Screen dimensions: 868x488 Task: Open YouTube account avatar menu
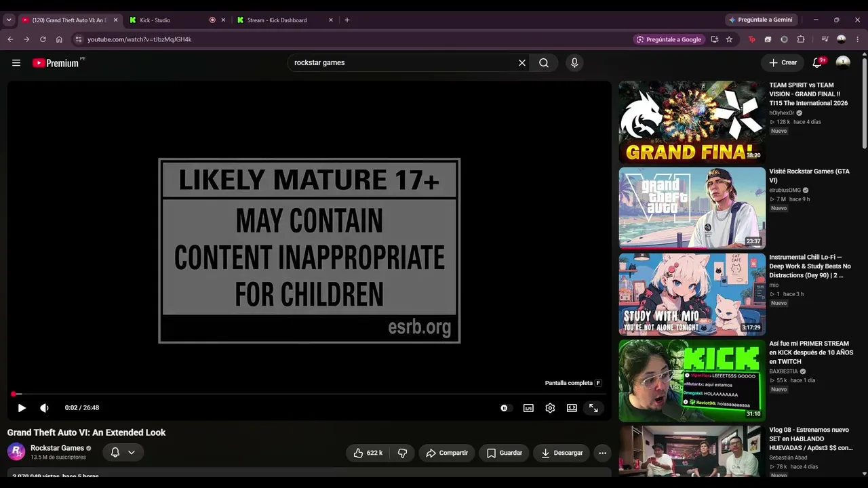click(x=843, y=63)
